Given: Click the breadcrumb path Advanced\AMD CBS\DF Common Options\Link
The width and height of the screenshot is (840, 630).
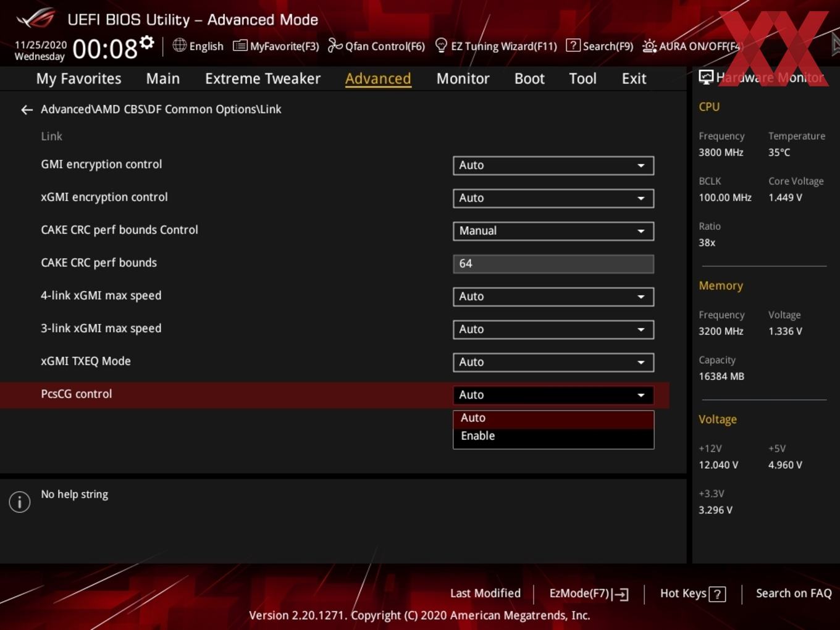Looking at the screenshot, I should 161,109.
